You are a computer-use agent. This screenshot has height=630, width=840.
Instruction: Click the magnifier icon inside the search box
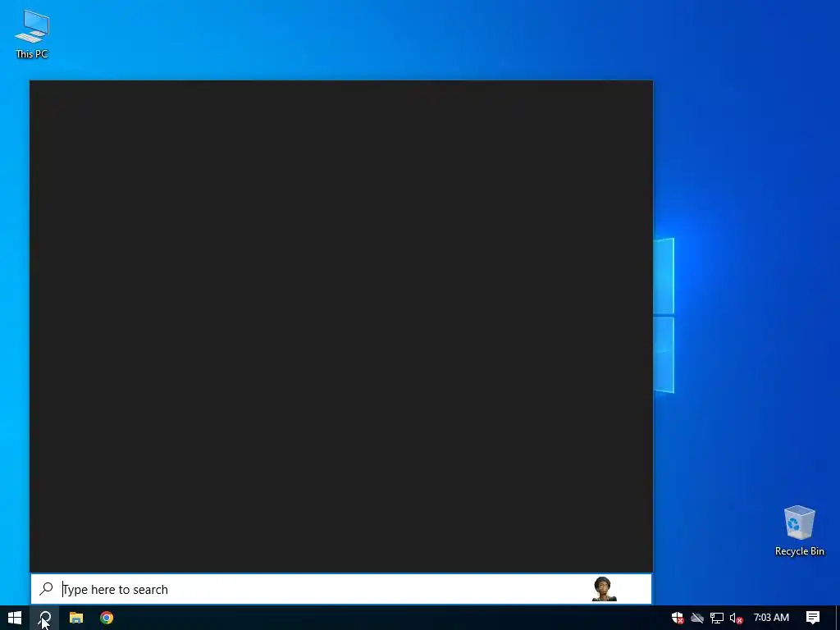point(46,589)
